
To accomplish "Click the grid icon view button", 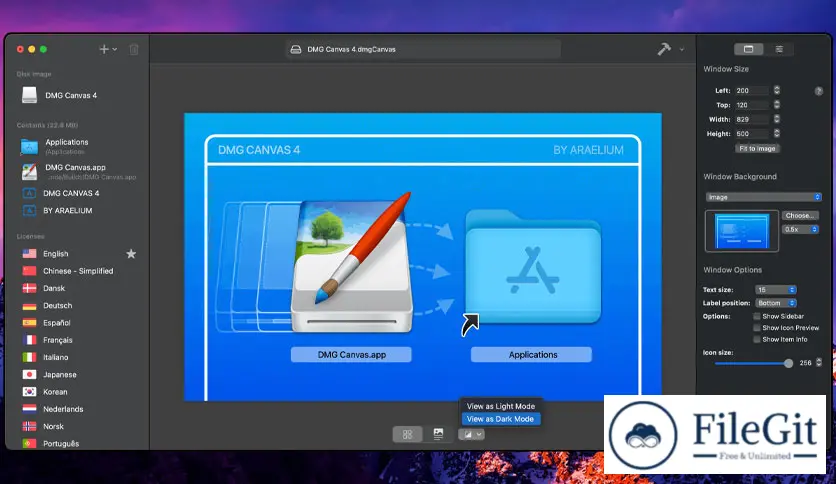I will pyautogui.click(x=407, y=434).
